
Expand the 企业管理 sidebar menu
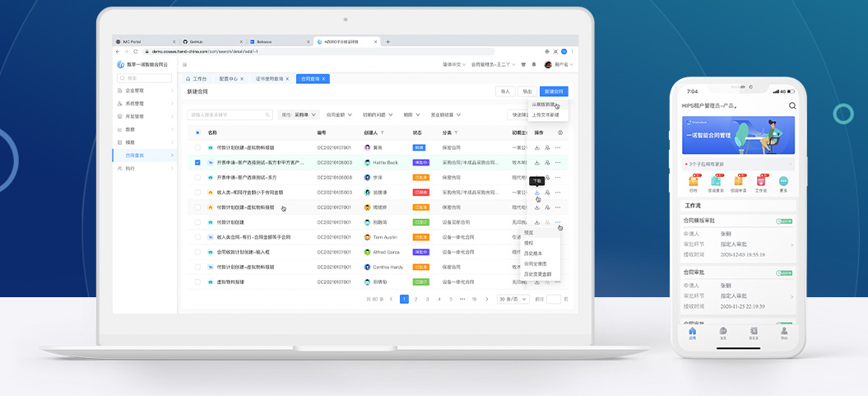tap(146, 91)
